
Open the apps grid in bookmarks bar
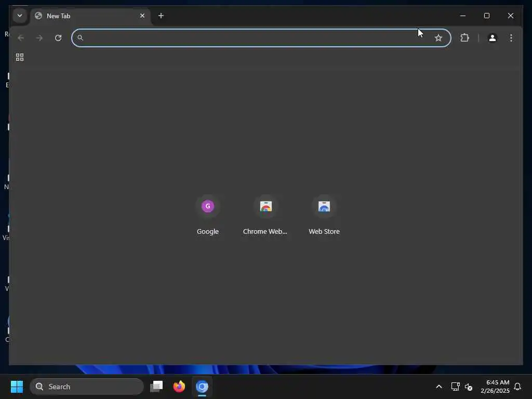click(20, 57)
